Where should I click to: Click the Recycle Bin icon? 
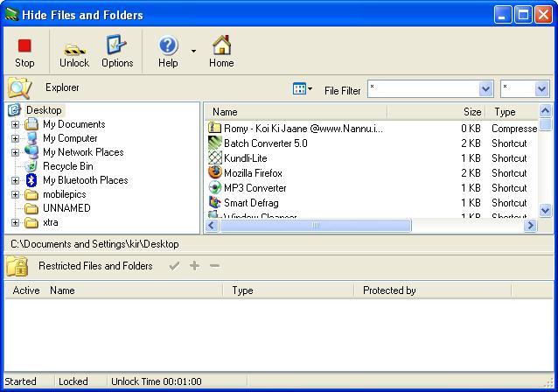coord(31,166)
